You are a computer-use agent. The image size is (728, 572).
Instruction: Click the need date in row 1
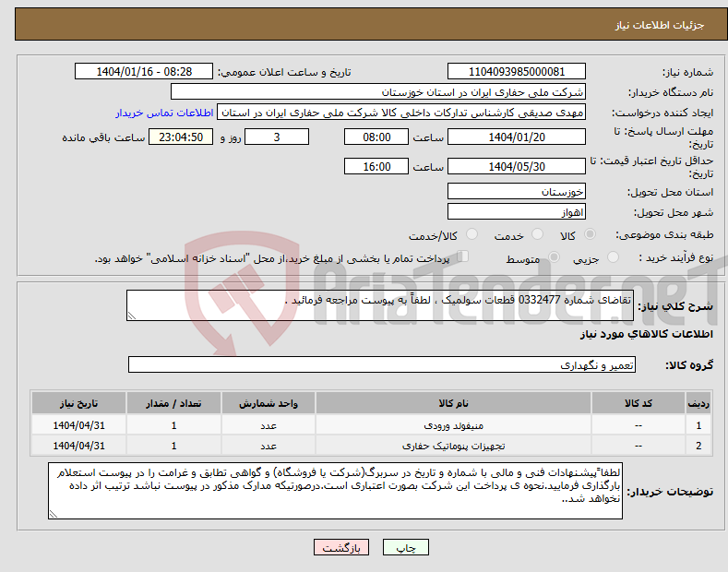pyautogui.click(x=79, y=425)
